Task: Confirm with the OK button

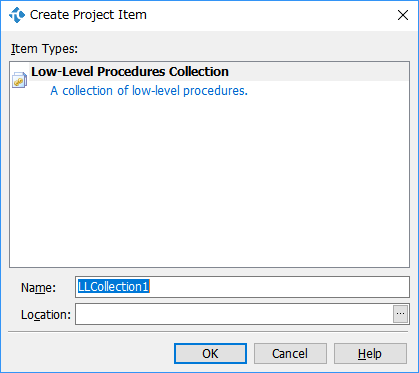Action: 210,353
